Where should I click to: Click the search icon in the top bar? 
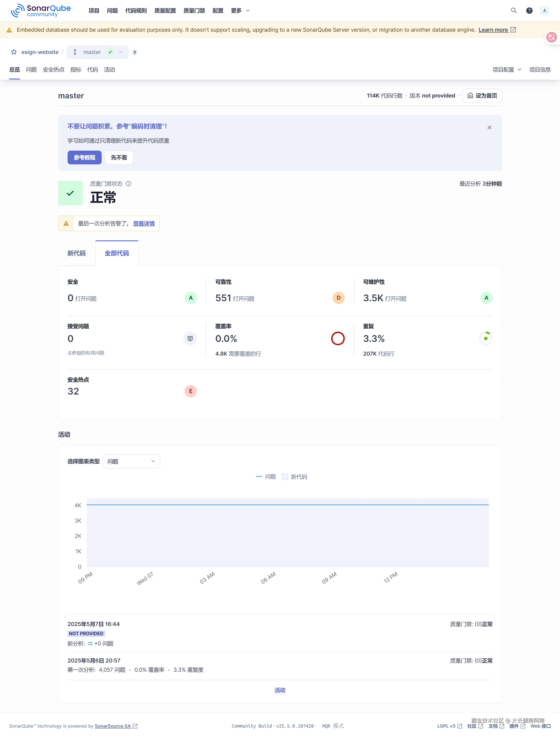pyautogui.click(x=514, y=10)
